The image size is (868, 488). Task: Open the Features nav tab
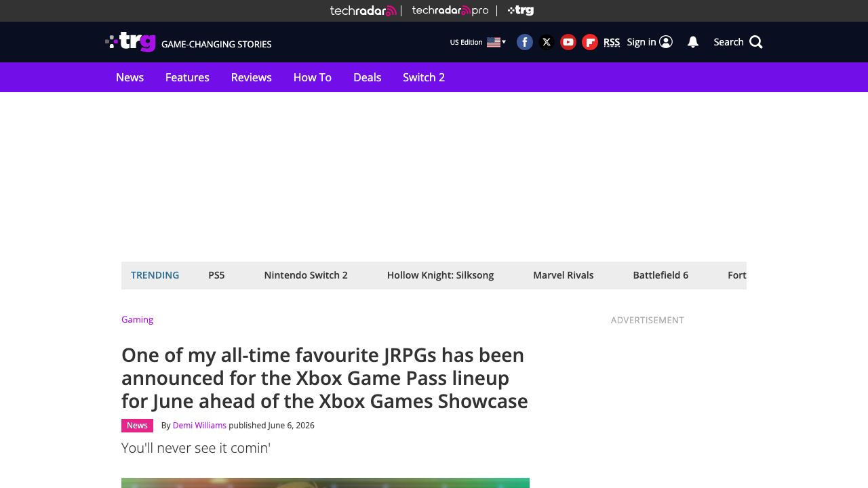coord(187,77)
